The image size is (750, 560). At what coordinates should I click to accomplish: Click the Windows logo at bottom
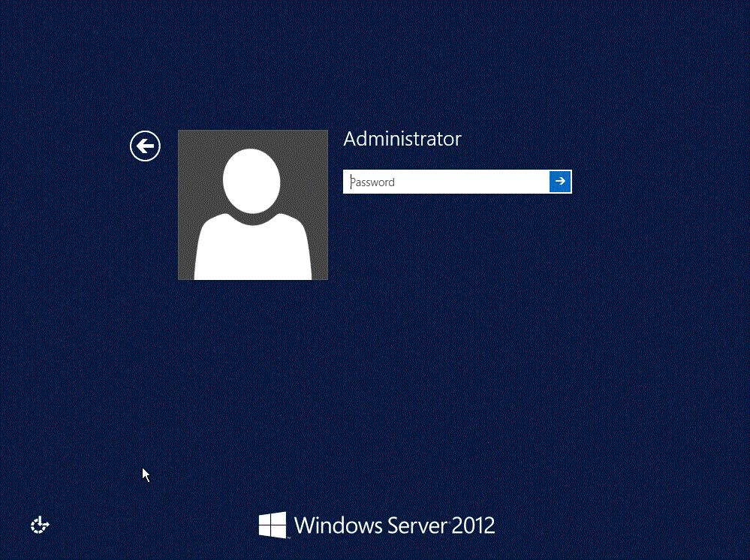tap(273, 525)
